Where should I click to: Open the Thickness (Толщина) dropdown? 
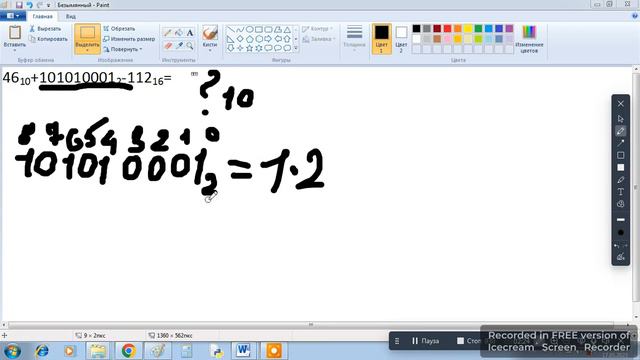(354, 38)
